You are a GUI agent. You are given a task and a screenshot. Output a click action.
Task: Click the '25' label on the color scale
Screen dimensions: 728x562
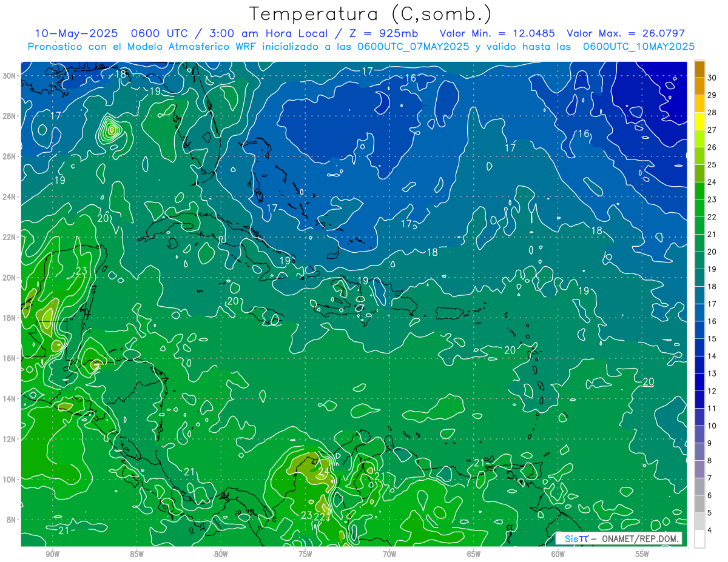point(712,165)
